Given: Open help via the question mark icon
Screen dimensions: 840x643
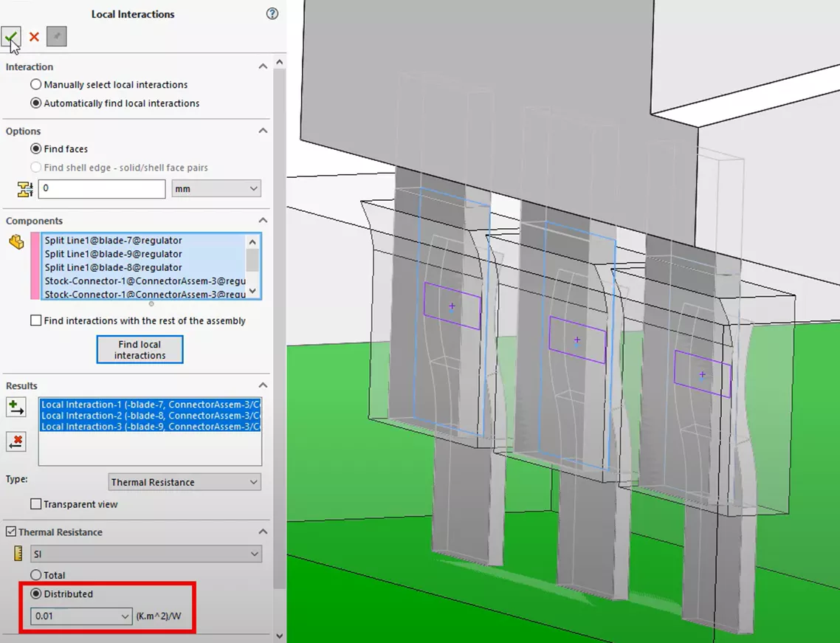Looking at the screenshot, I should pyautogui.click(x=272, y=13).
